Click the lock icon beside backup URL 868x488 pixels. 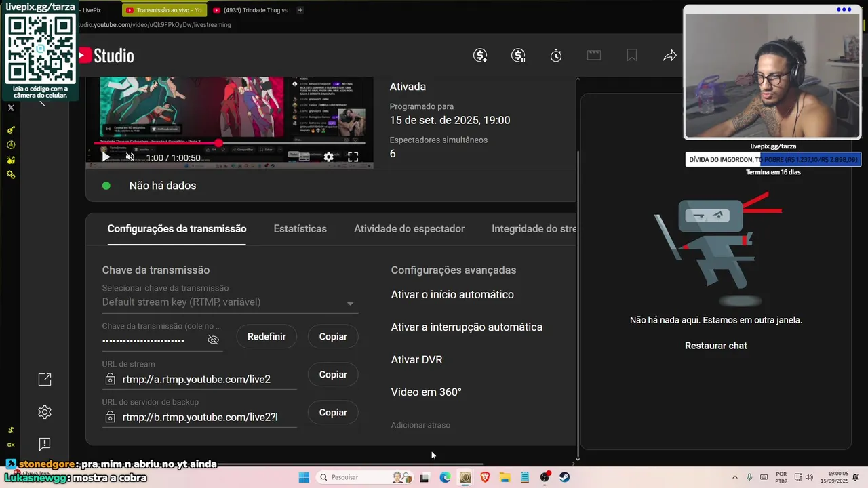(110, 417)
